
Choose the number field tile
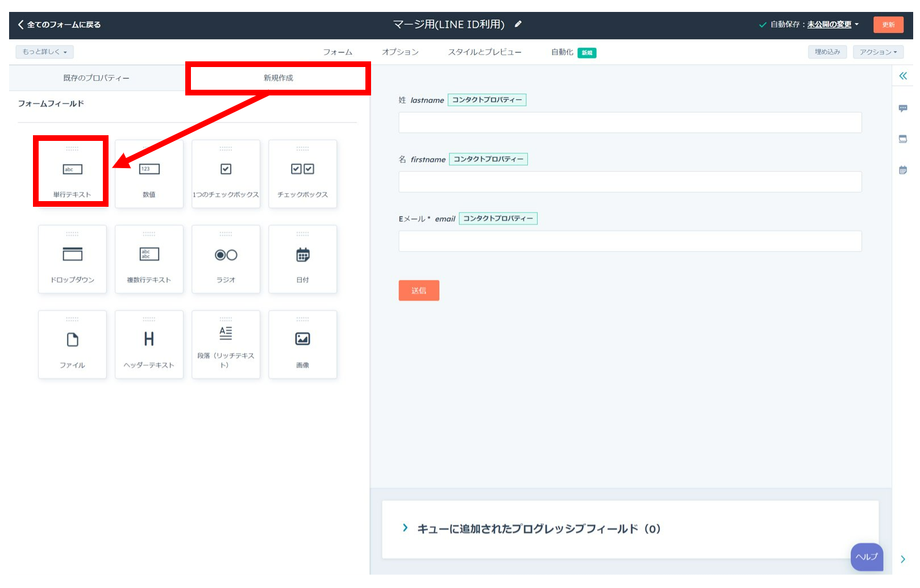tap(149, 174)
